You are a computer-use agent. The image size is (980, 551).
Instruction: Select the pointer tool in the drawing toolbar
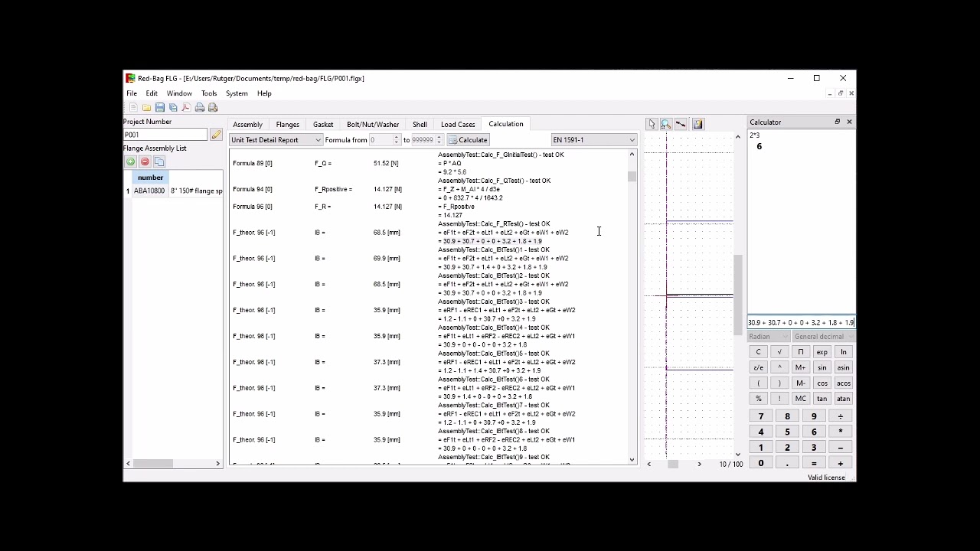click(x=652, y=124)
